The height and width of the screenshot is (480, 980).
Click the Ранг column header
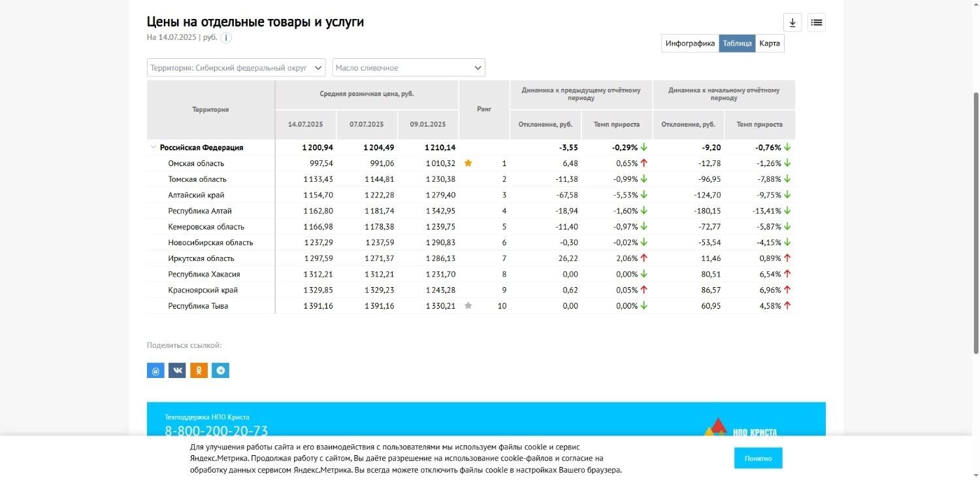pyautogui.click(x=484, y=109)
